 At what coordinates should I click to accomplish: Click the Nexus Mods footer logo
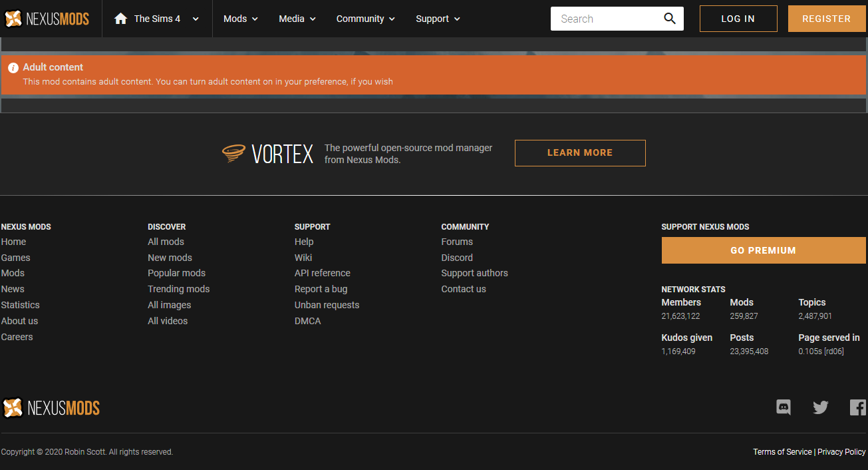[51, 407]
